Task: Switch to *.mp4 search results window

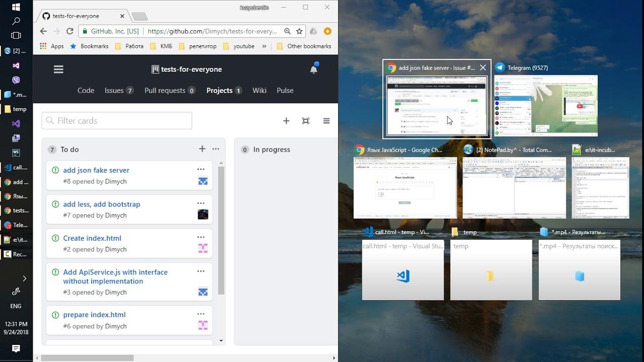Action: click(580, 269)
